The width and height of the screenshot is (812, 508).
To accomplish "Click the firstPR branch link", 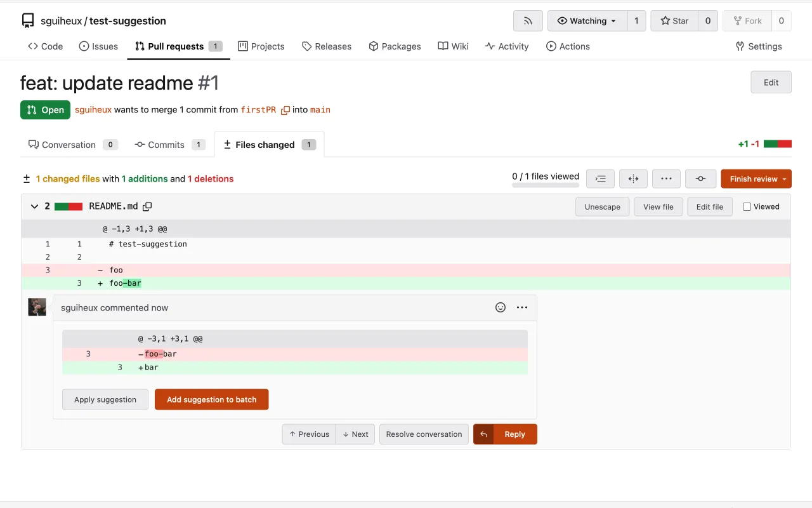I will coord(258,110).
